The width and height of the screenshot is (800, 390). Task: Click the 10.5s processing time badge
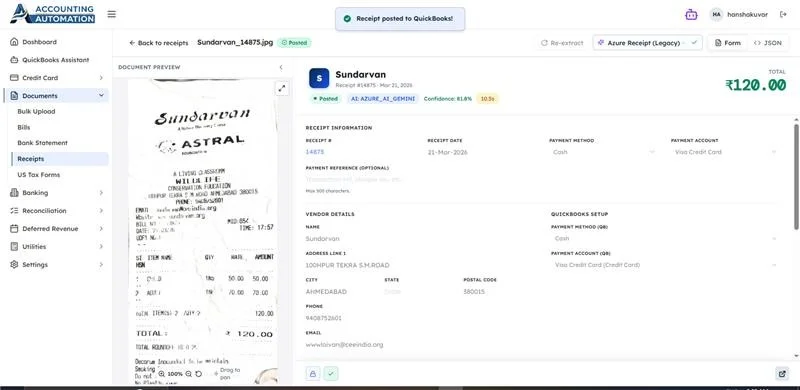click(x=487, y=99)
